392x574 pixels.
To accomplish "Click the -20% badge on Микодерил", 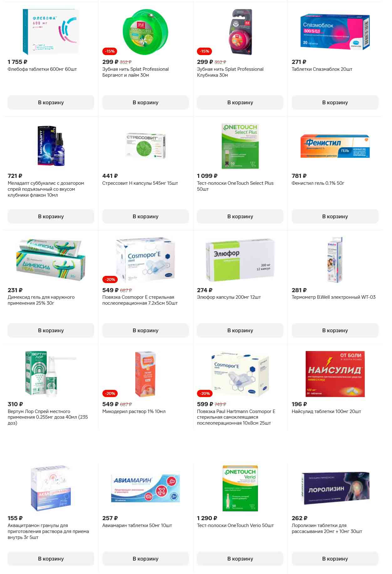I will [110, 393].
